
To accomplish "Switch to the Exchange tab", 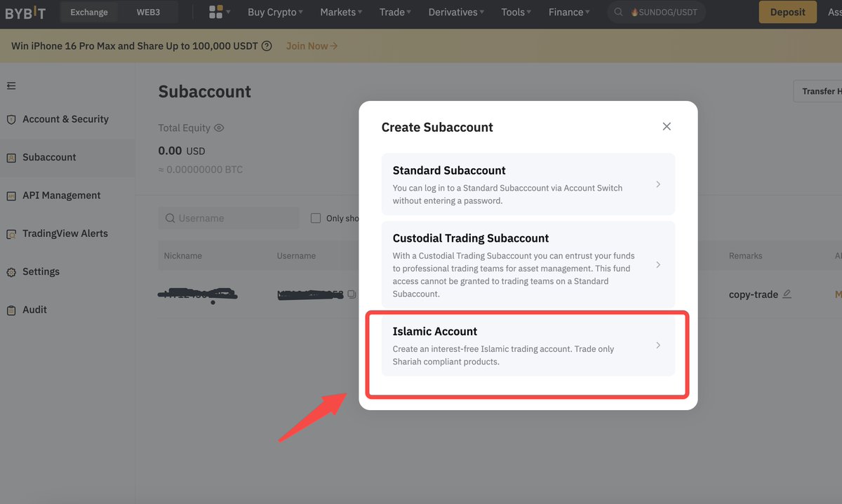I will [89, 12].
